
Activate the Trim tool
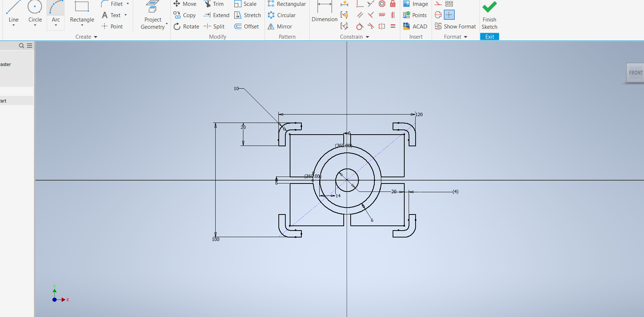pos(214,4)
